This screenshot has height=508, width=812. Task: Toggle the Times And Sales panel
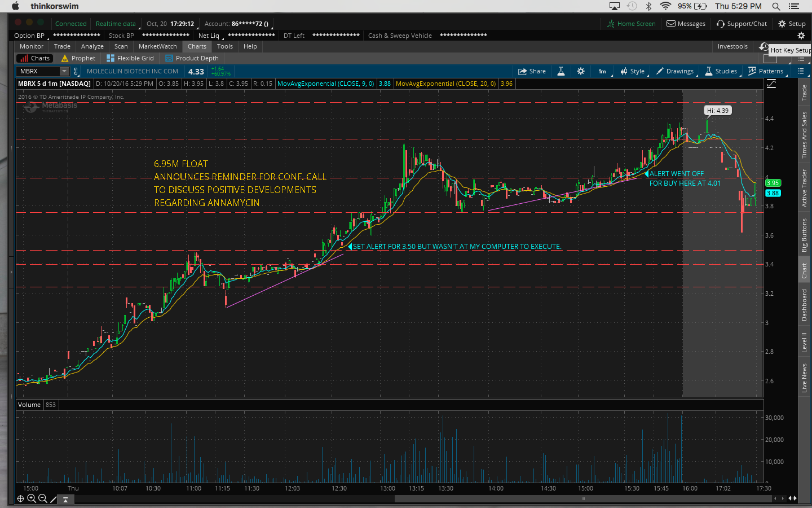tap(804, 134)
